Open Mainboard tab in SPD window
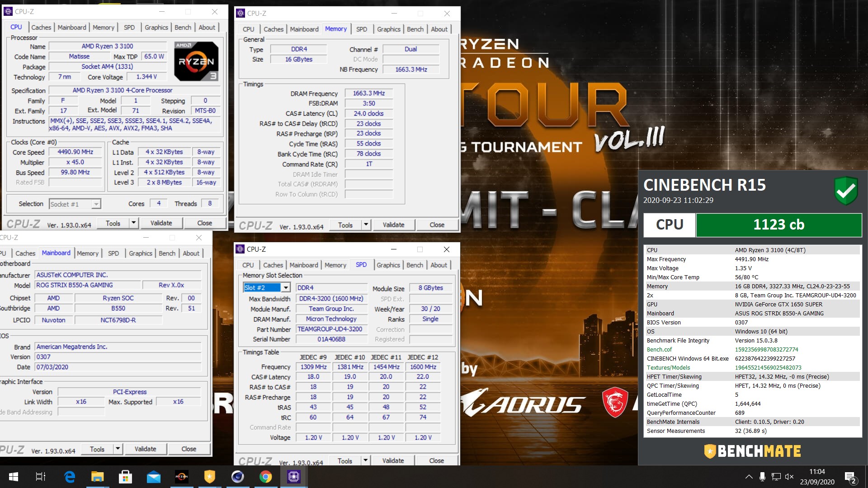This screenshot has width=868, height=488. pyautogui.click(x=304, y=265)
